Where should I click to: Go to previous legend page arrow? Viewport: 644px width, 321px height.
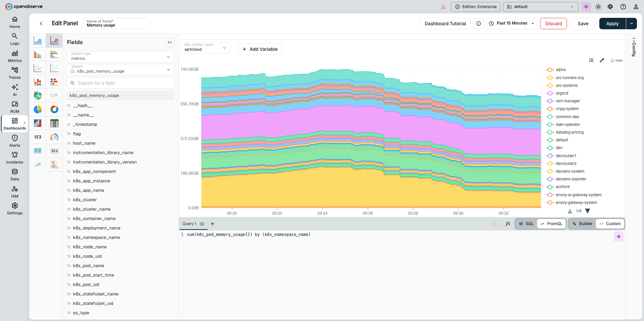(x=570, y=211)
